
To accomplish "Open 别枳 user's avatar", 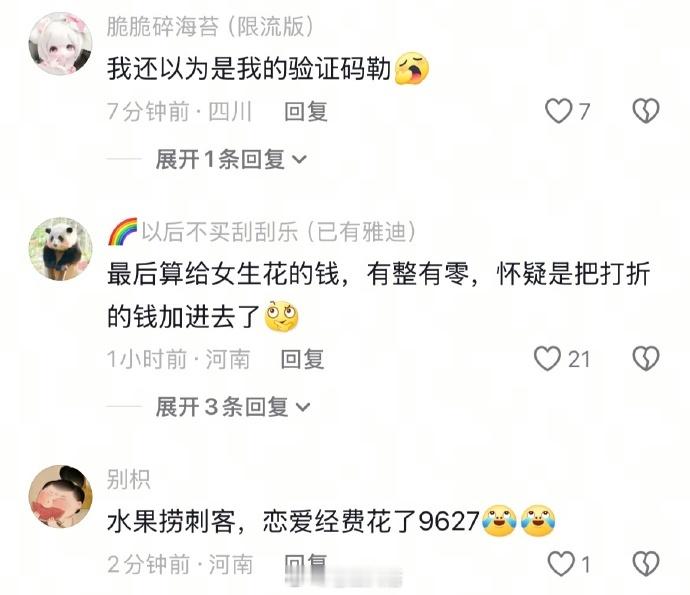I will [x=60, y=496].
